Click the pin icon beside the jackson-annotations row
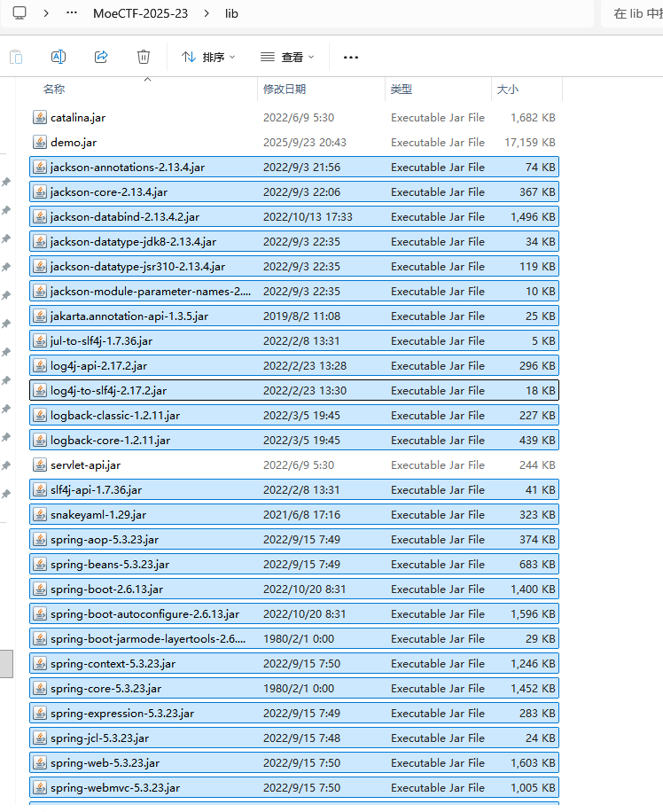This screenshot has width=663, height=812. (5, 182)
